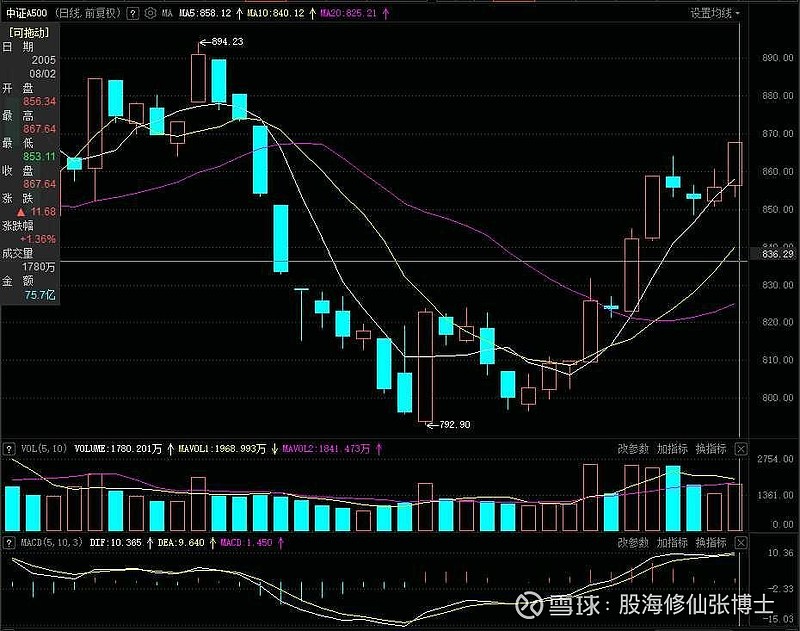Viewport: 800px width, 631px height.
Task: Click the 792.90 low price marker
Action: point(453,425)
